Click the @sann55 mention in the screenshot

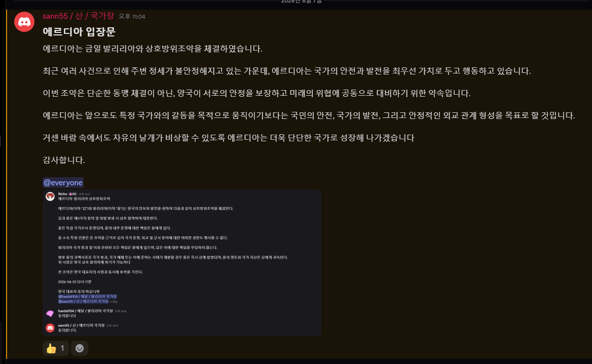click(x=83, y=301)
